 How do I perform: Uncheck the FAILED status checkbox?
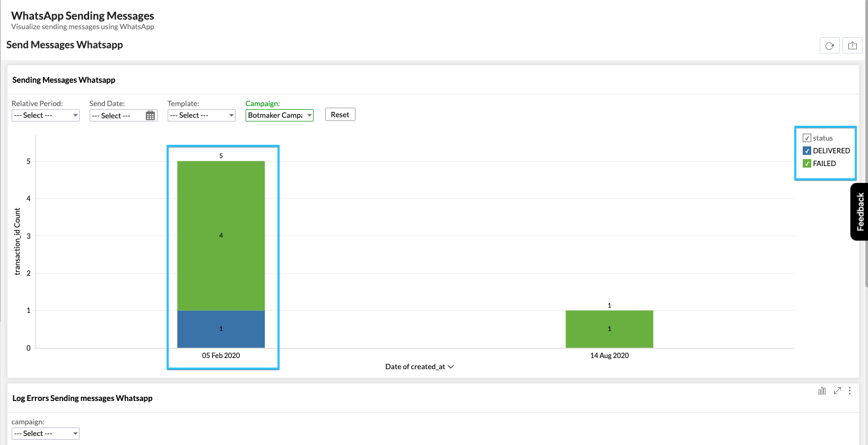807,163
